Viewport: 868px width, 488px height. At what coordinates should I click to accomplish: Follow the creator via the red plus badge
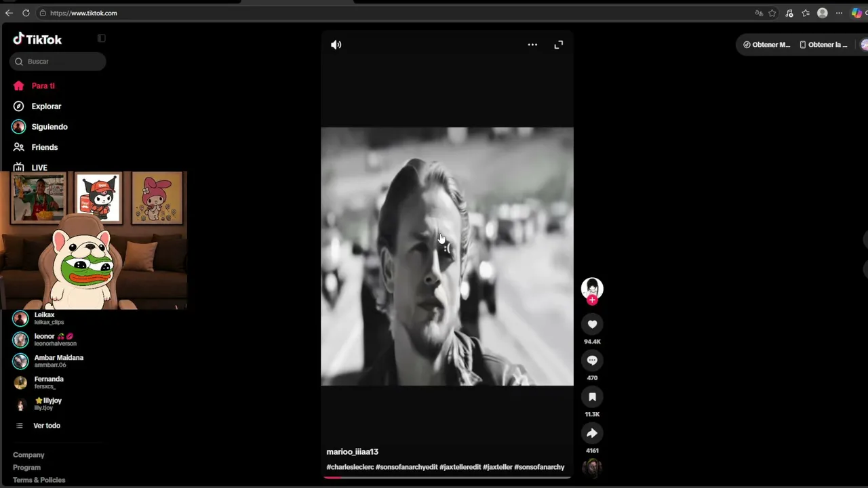click(592, 300)
